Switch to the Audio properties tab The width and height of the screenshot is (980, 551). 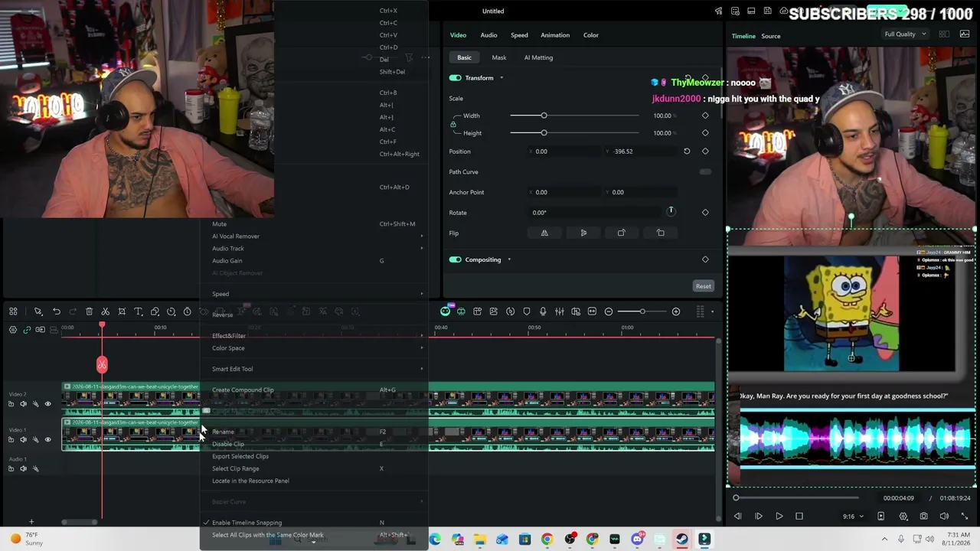point(488,35)
